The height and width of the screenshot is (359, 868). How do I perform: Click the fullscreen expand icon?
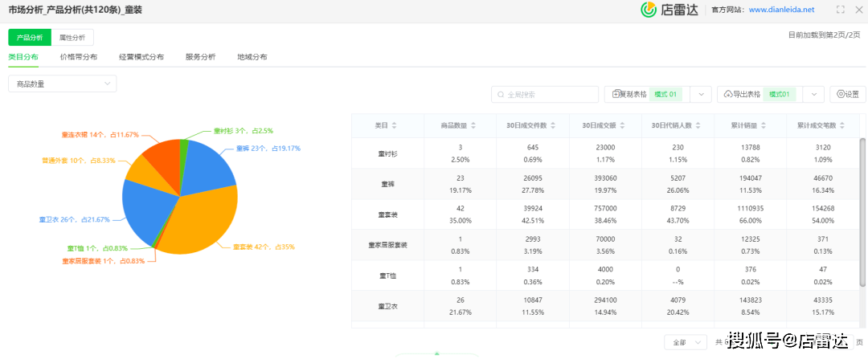(x=840, y=10)
